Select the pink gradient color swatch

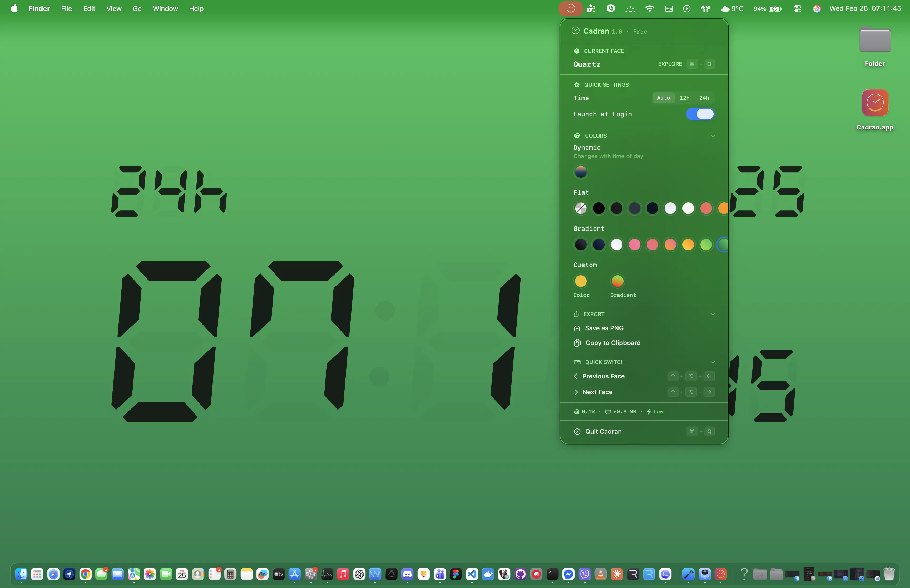635,244
